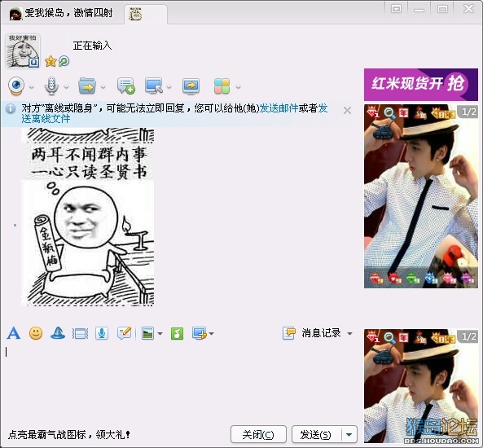Image resolution: width=483 pixels, height=448 pixels.
Task: Send a file with folder icon
Action: (87, 86)
